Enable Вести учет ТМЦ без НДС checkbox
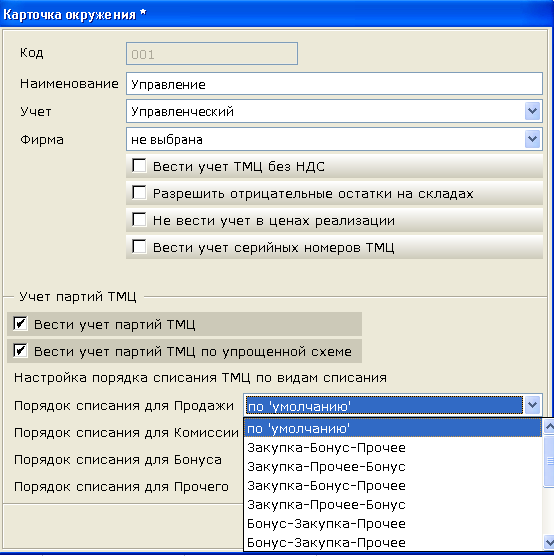Viewport: 554px width, 556px height. (x=139, y=166)
